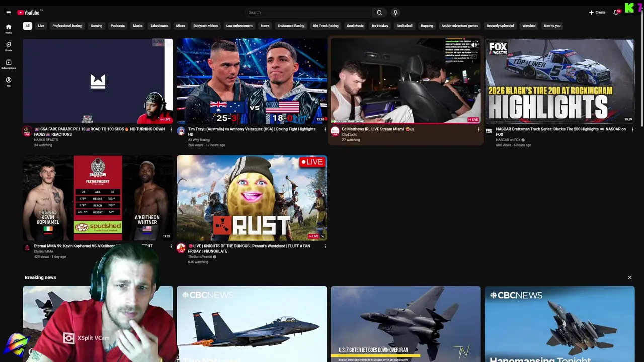Image resolution: width=644 pixels, height=362 pixels.
Task: Open the notifications bell
Action: click(616, 12)
